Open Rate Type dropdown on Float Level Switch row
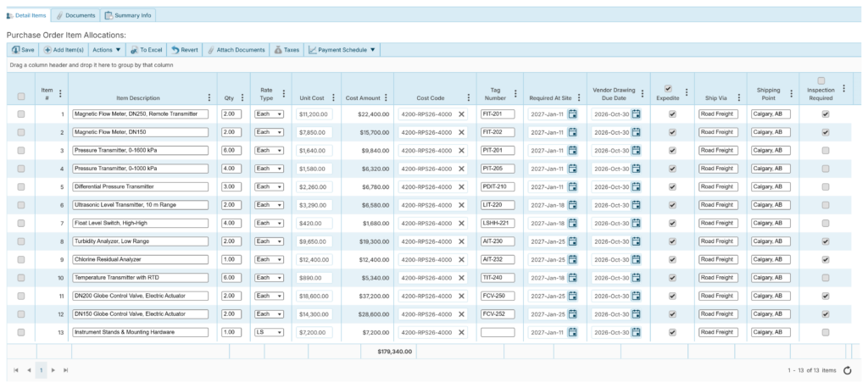The image size is (868, 388). pos(269,223)
